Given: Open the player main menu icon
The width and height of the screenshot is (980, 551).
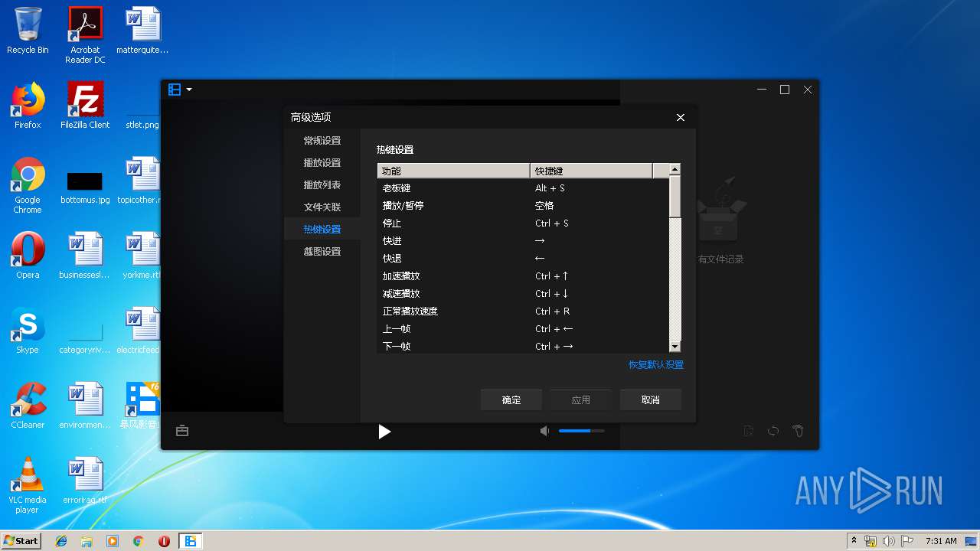Looking at the screenshot, I should [x=175, y=90].
